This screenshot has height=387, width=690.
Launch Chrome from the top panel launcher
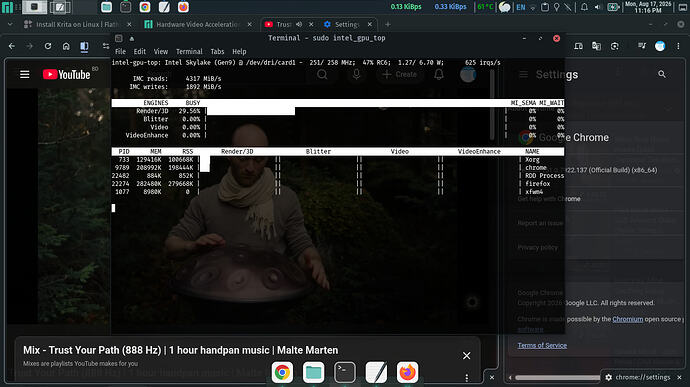point(145,7)
